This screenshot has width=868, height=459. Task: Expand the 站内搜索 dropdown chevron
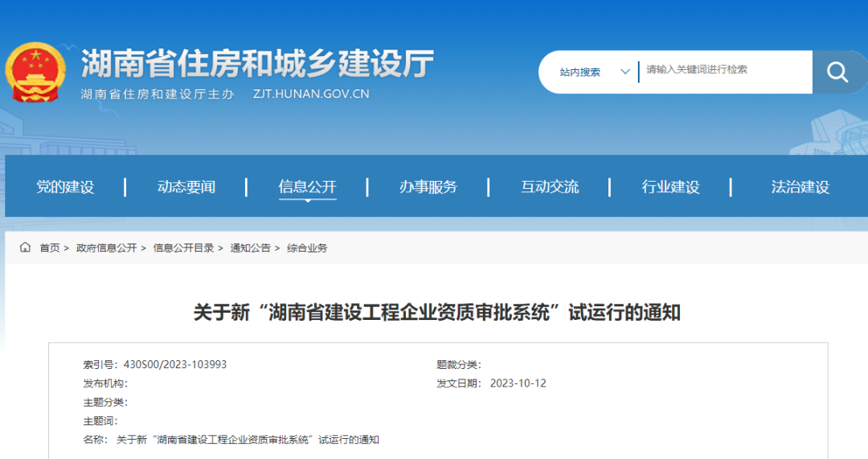coord(625,72)
